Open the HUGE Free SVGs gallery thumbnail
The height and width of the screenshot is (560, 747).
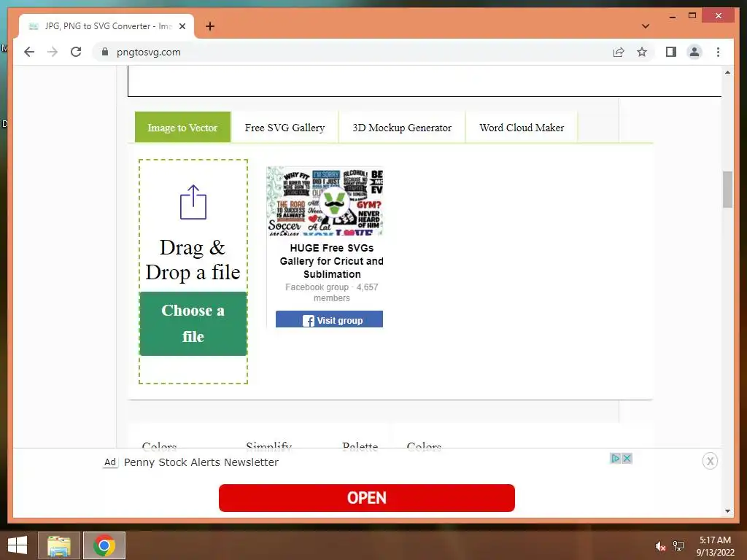pos(325,201)
